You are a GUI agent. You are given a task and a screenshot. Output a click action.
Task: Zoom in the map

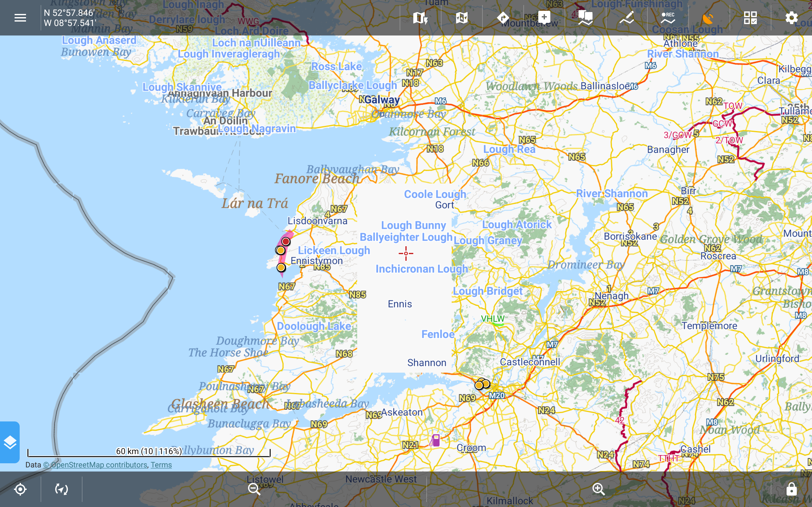(598, 489)
